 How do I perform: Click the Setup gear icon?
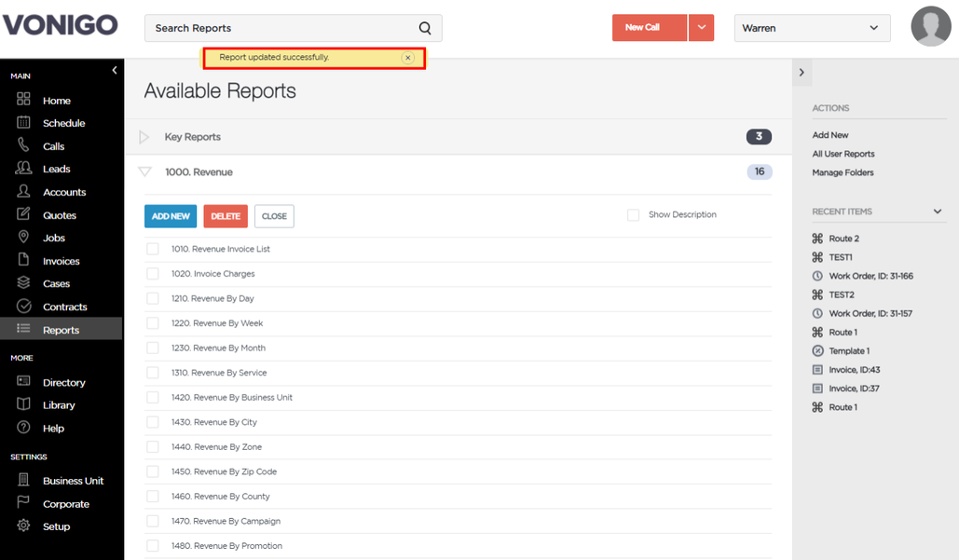[x=23, y=526]
